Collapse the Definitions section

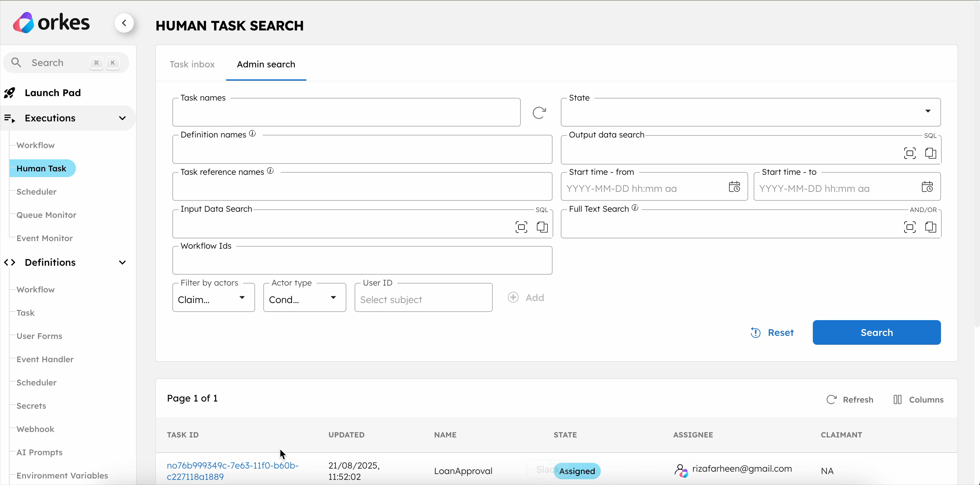point(122,262)
